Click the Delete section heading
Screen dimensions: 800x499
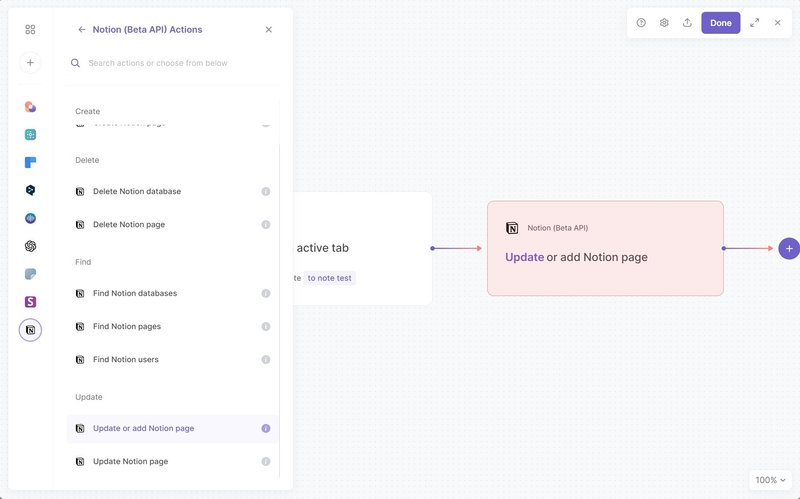click(x=87, y=160)
